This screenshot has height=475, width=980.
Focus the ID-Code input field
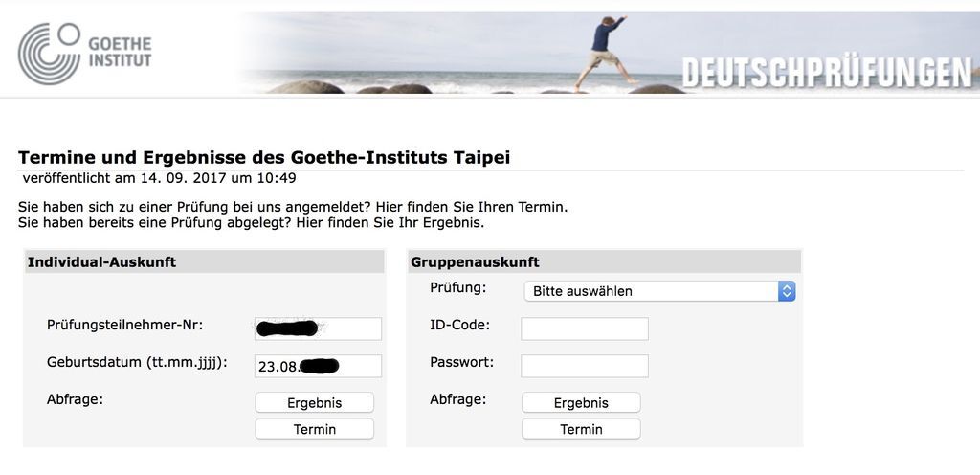[x=585, y=328]
